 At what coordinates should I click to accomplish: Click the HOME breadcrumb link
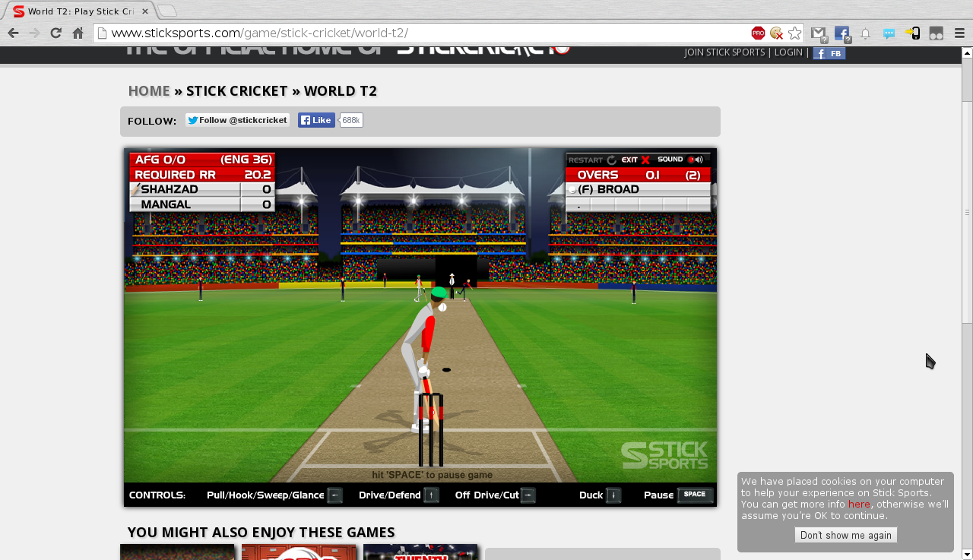[149, 91]
